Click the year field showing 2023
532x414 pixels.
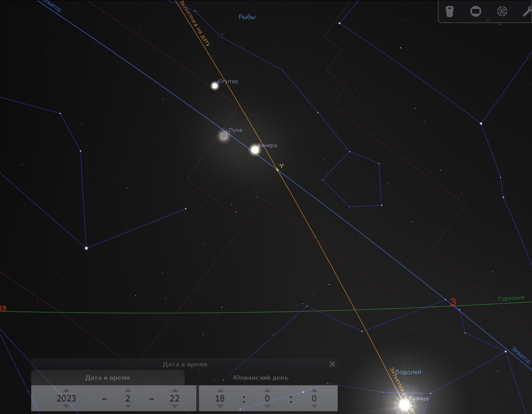click(66, 399)
